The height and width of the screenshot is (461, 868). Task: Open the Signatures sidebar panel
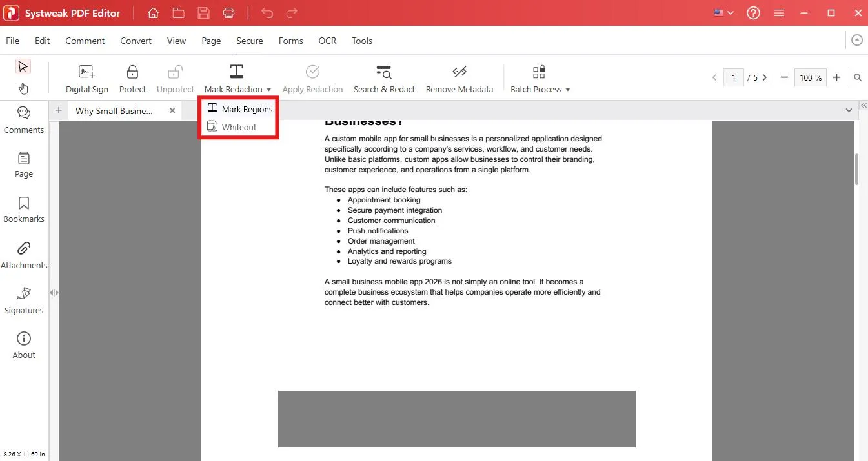pyautogui.click(x=24, y=300)
